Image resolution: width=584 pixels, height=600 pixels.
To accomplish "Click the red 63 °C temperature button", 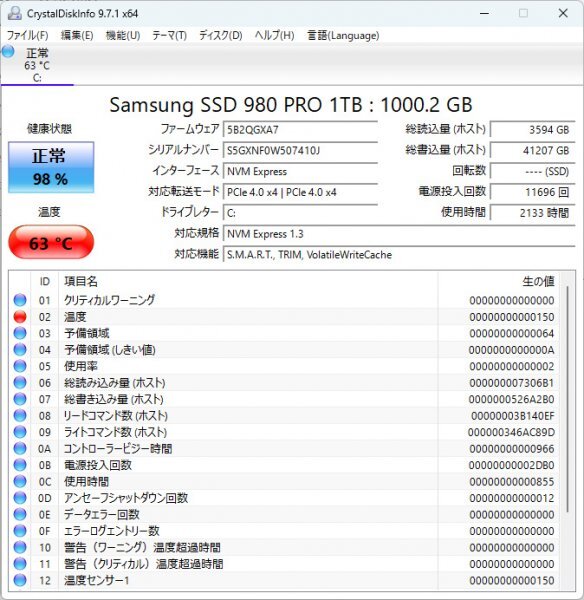I will (51, 243).
